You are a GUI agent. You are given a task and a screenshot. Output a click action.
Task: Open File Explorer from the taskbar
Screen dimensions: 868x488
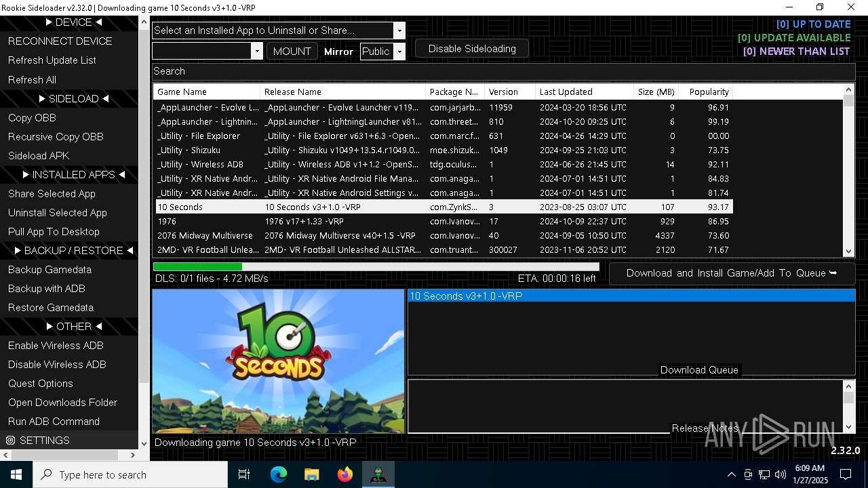311,474
